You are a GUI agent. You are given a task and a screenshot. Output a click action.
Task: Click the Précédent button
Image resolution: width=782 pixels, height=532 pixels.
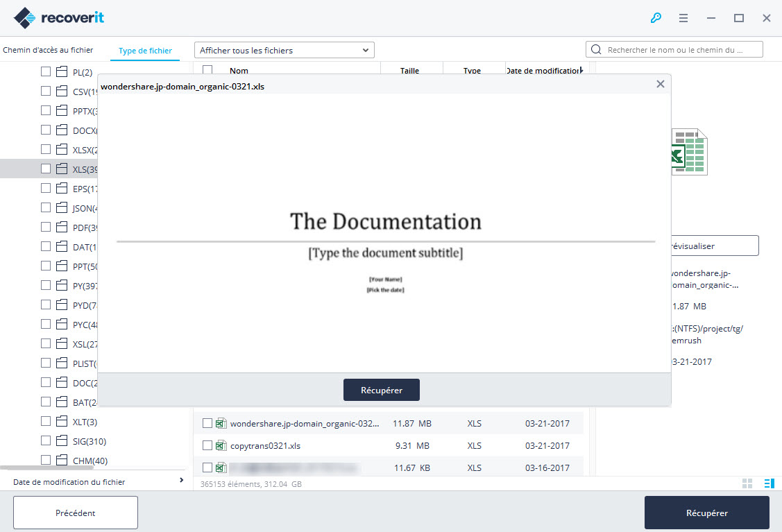(x=76, y=513)
